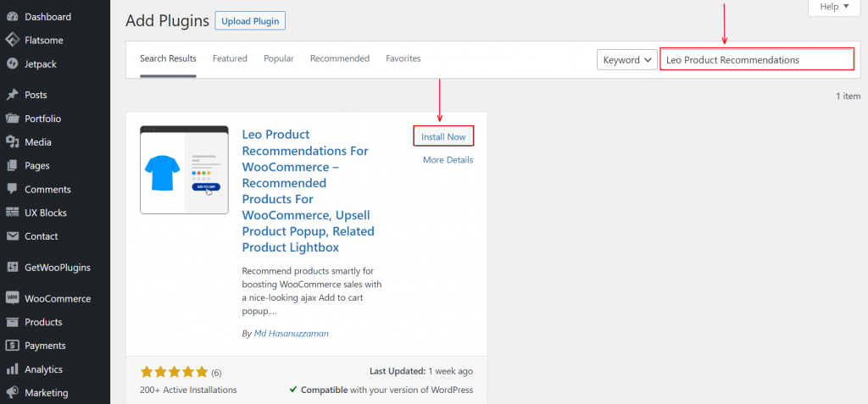Open the Products menu label

point(43,322)
